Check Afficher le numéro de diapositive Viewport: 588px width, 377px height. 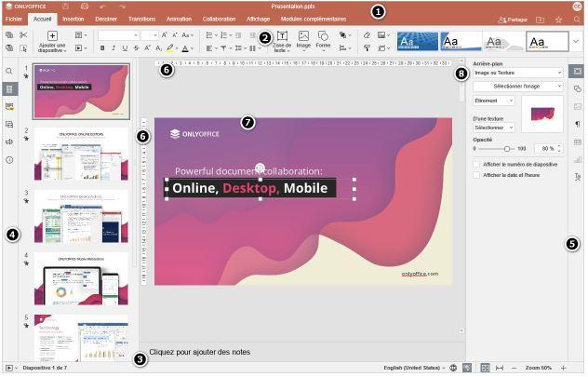coord(476,165)
